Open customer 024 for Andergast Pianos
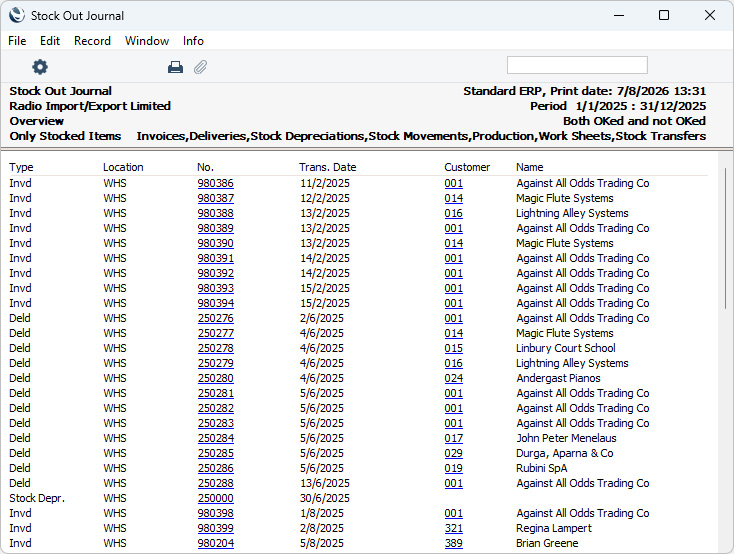This screenshot has width=734, height=554. (454, 378)
